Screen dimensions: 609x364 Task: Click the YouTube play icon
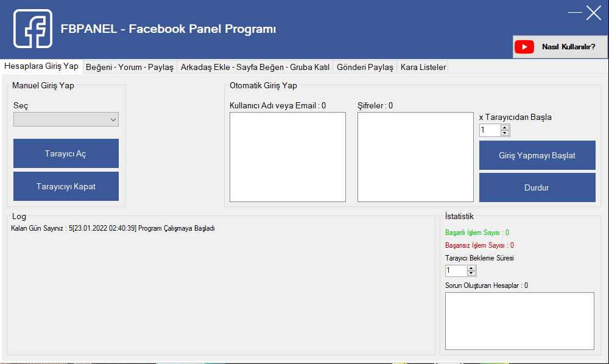point(524,47)
